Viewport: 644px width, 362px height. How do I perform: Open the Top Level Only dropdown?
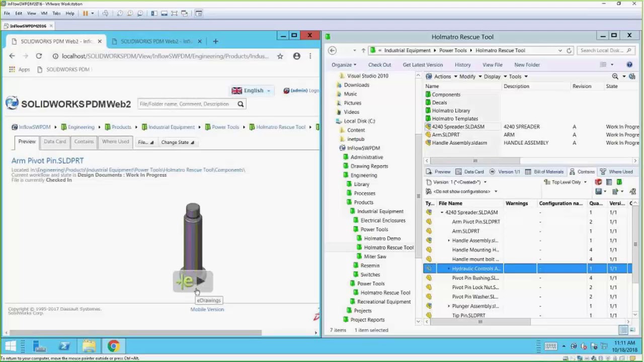click(566, 182)
